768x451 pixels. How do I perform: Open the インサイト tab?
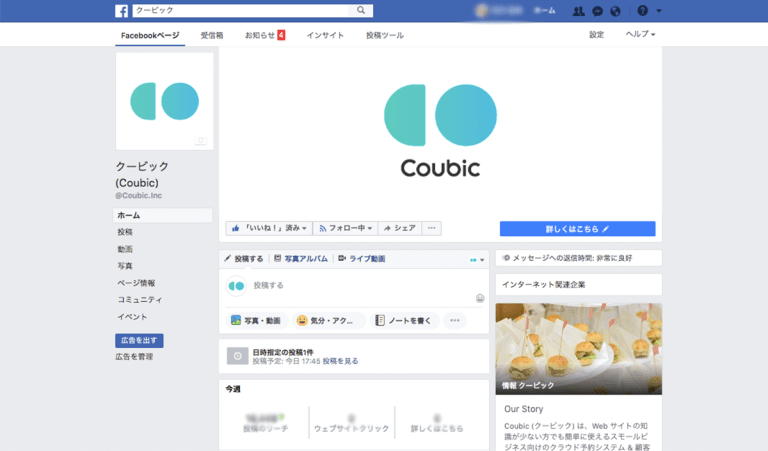click(x=325, y=35)
